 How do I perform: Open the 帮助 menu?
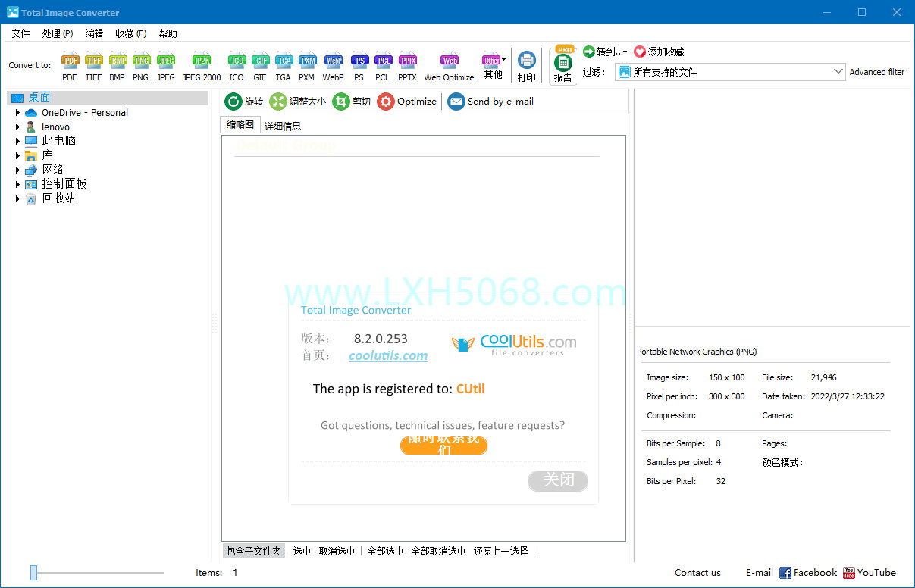pyautogui.click(x=168, y=33)
